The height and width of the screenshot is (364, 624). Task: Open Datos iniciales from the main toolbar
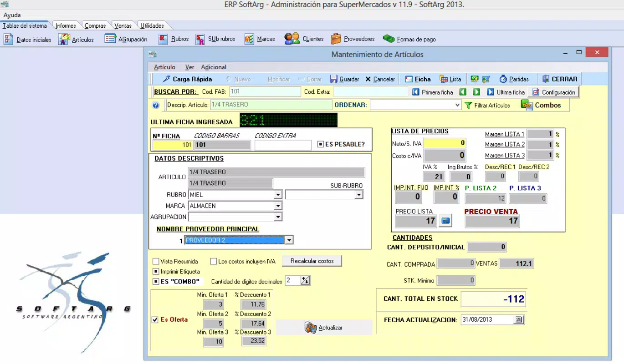pyautogui.click(x=28, y=40)
